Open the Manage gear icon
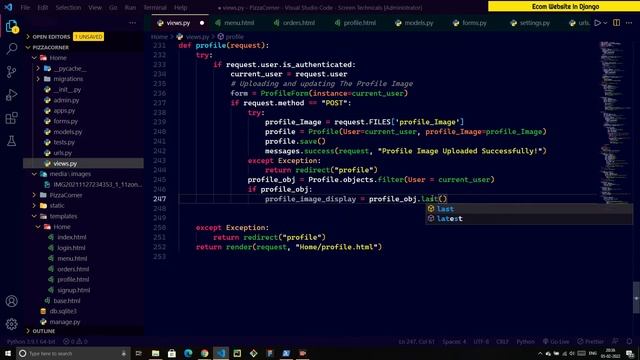Viewport: 640px width, 360px height. pos(11,324)
